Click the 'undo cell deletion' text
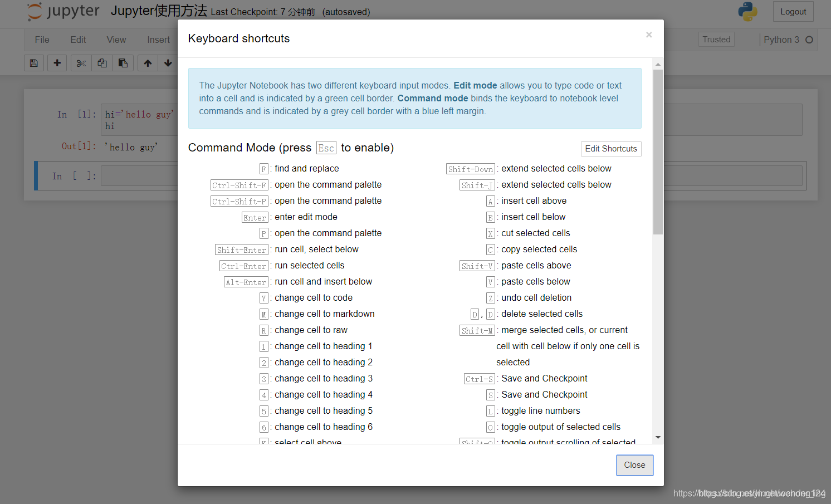The height and width of the screenshot is (504, 831). pos(536,298)
